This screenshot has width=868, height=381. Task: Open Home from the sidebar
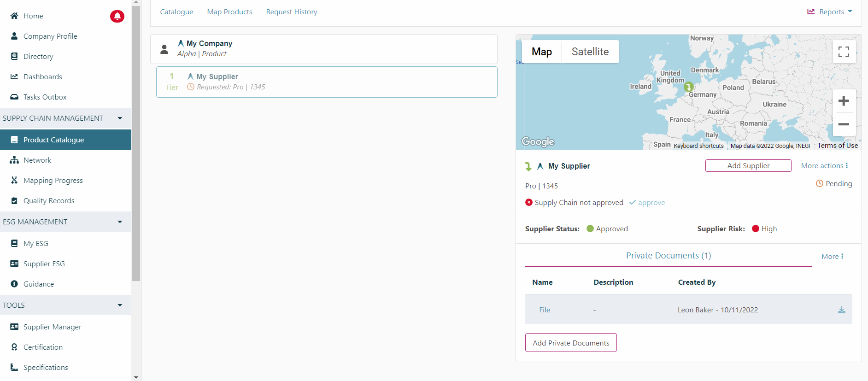[x=33, y=16]
